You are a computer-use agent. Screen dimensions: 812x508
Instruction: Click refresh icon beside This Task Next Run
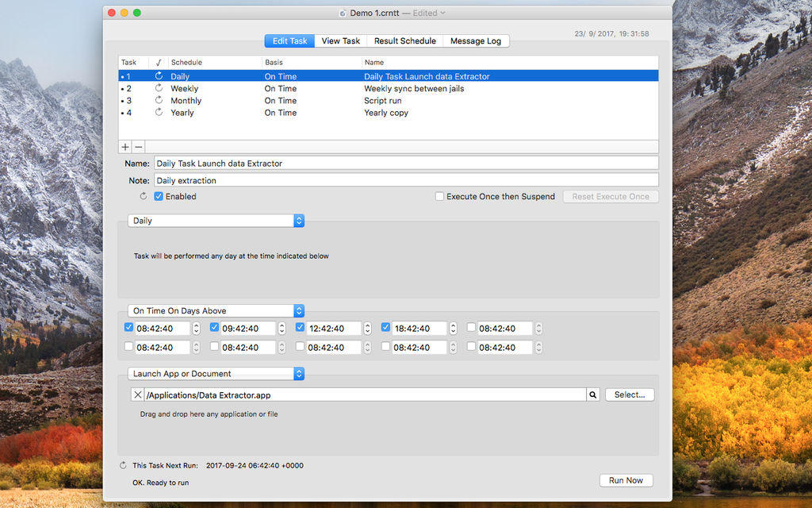(123, 465)
